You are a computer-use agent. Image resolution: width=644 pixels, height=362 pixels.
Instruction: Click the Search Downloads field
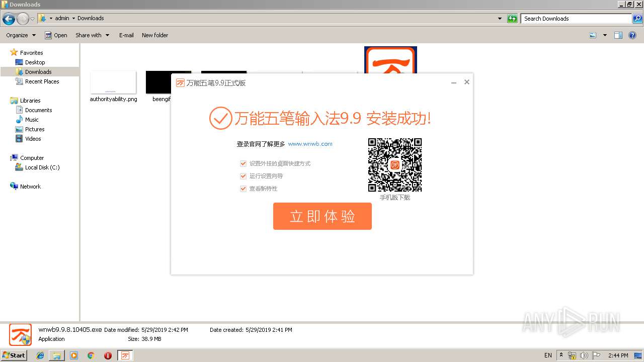[x=577, y=19]
